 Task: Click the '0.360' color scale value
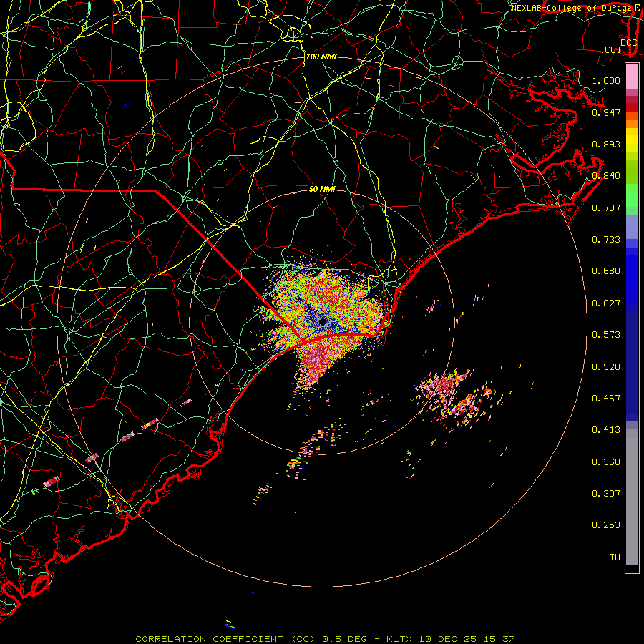tap(606, 462)
